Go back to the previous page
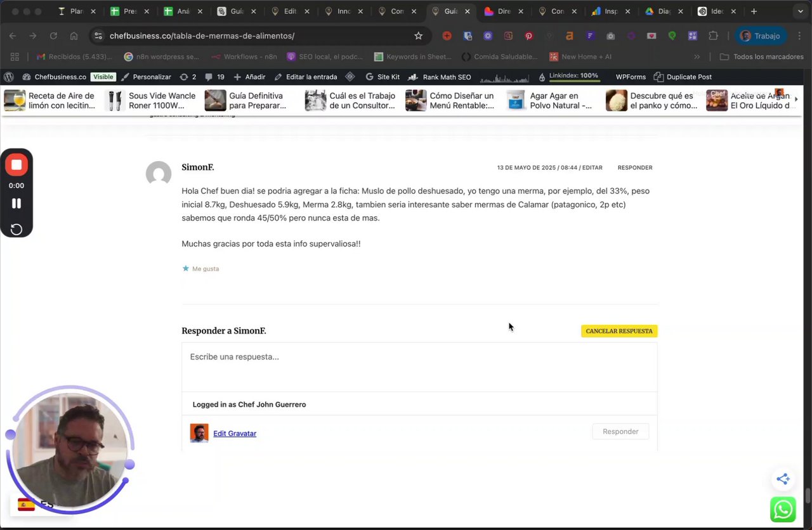The image size is (812, 530). point(13,36)
